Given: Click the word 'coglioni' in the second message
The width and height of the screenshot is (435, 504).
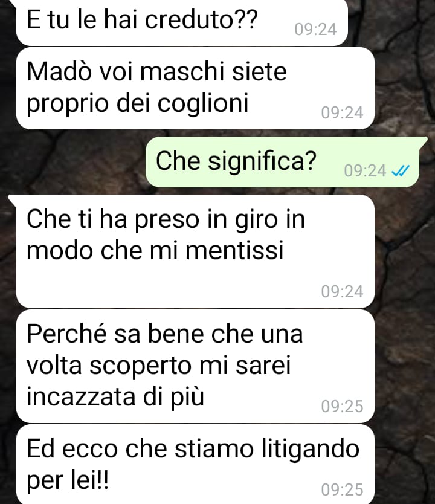Looking at the screenshot, I should tap(203, 104).
